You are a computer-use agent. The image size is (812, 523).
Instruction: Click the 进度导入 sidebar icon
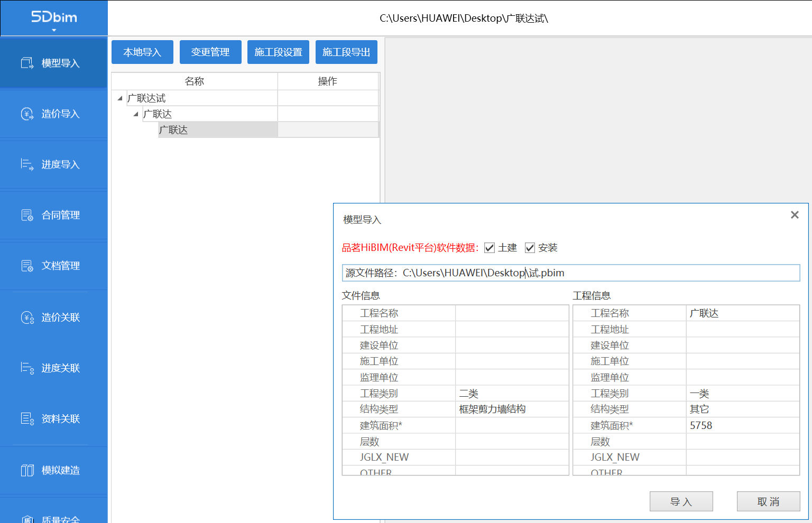(27, 165)
